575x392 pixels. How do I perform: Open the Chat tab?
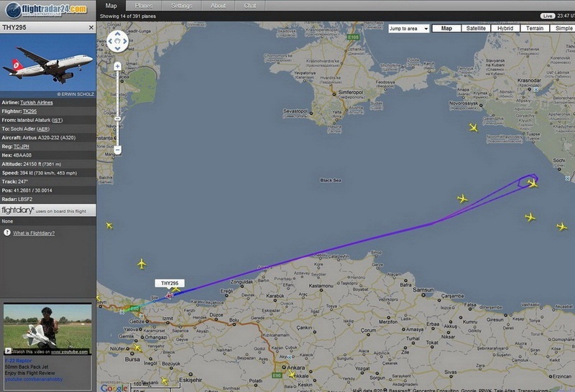pyautogui.click(x=250, y=6)
